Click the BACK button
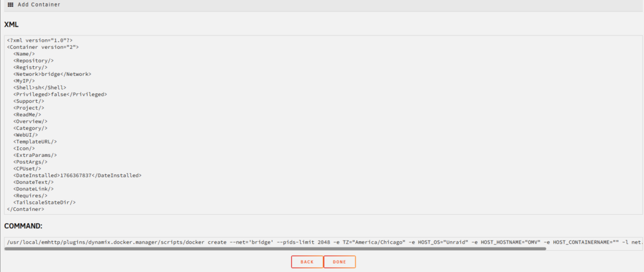644x272 pixels. coord(307,262)
